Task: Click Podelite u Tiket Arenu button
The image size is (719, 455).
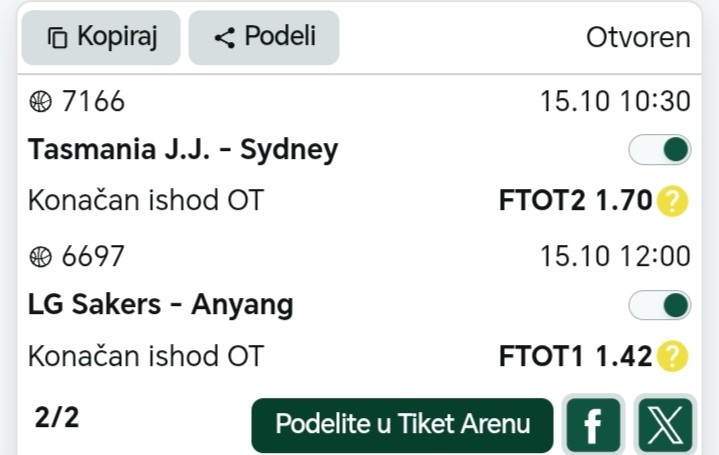Action: pos(402,425)
